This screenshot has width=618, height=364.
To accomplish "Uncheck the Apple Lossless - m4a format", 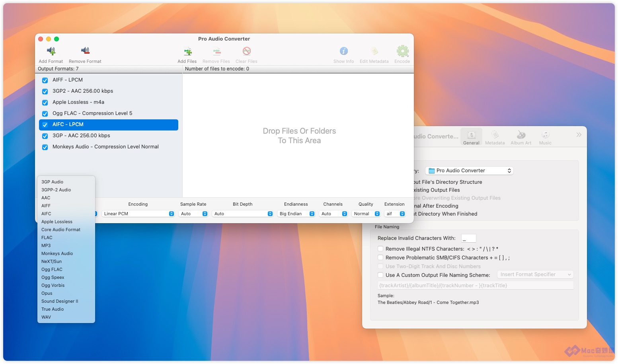I will [x=45, y=102].
